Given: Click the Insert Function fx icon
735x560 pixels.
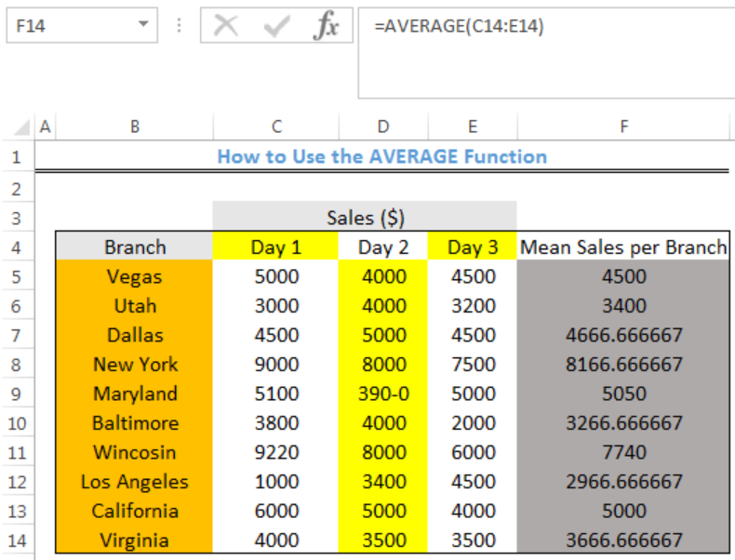Looking at the screenshot, I should click(327, 25).
